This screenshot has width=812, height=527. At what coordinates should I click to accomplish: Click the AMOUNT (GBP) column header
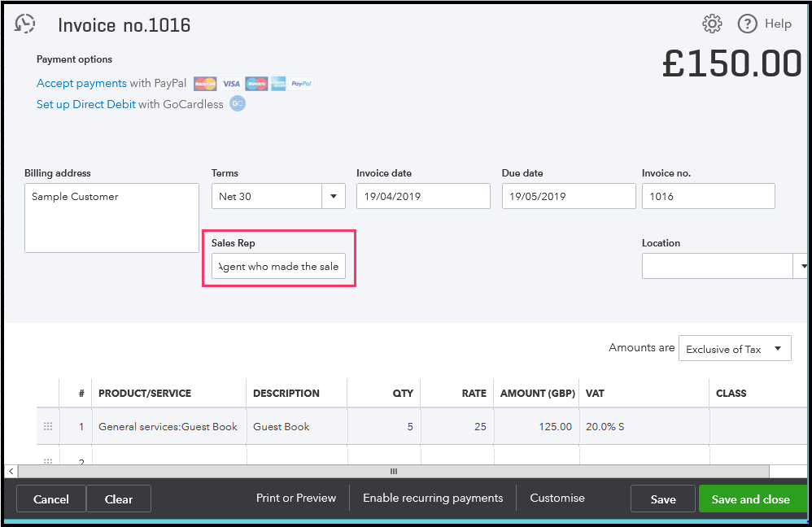(x=538, y=394)
